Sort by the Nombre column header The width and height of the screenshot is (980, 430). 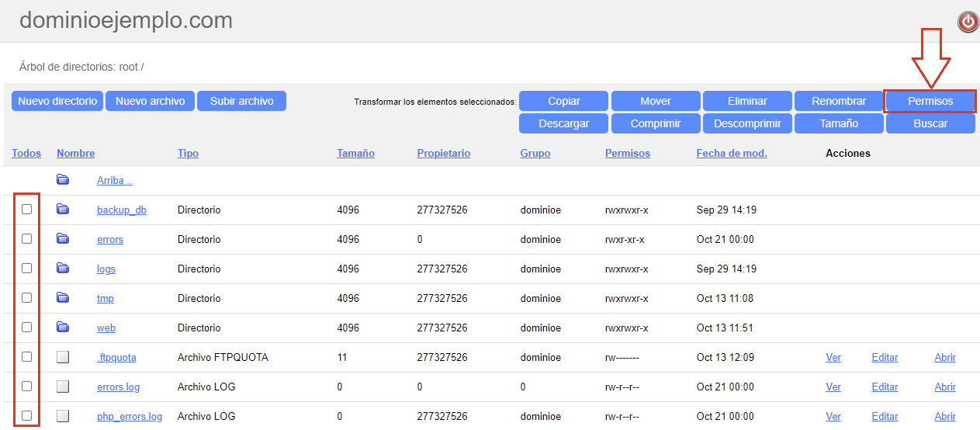coord(75,153)
